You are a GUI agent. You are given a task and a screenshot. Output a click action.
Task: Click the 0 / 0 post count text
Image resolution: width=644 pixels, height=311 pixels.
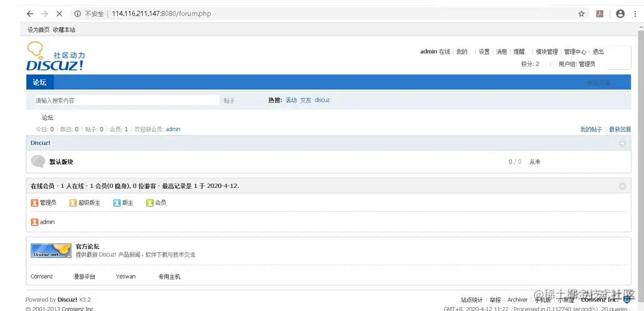pyautogui.click(x=515, y=162)
